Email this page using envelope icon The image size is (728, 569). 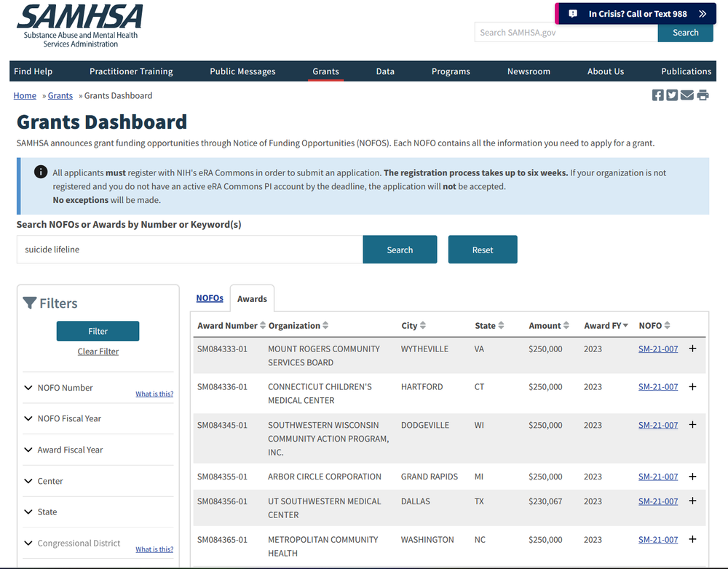click(x=687, y=95)
